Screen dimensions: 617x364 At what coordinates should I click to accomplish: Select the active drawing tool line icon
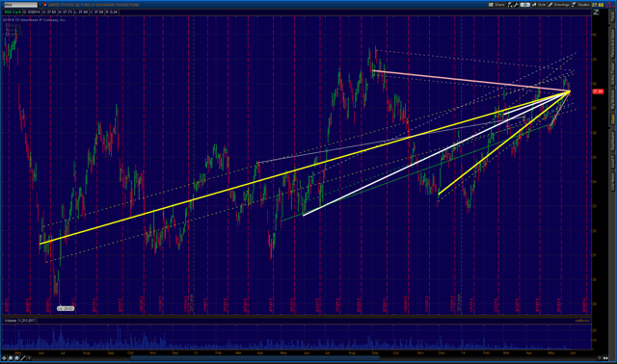pyautogui.click(x=23, y=358)
